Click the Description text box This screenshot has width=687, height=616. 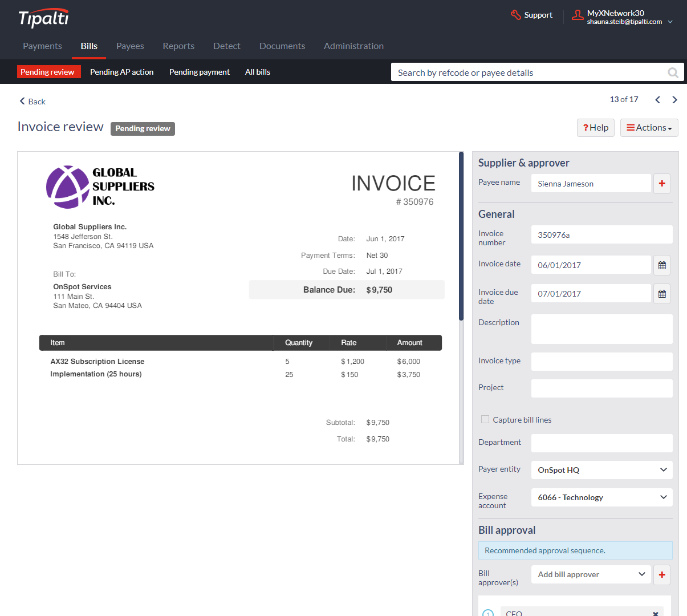602,329
